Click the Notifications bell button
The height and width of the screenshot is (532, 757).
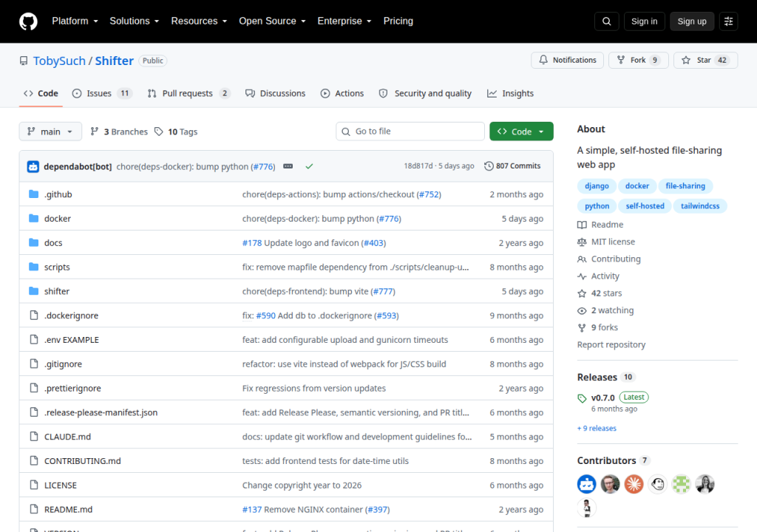(x=567, y=60)
